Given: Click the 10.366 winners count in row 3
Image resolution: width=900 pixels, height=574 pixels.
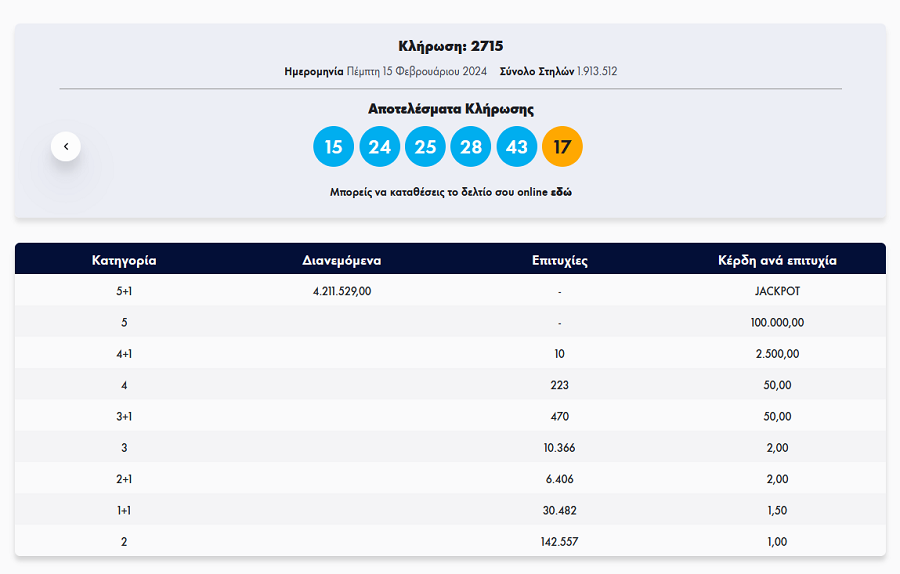Looking at the screenshot, I should (560, 448).
